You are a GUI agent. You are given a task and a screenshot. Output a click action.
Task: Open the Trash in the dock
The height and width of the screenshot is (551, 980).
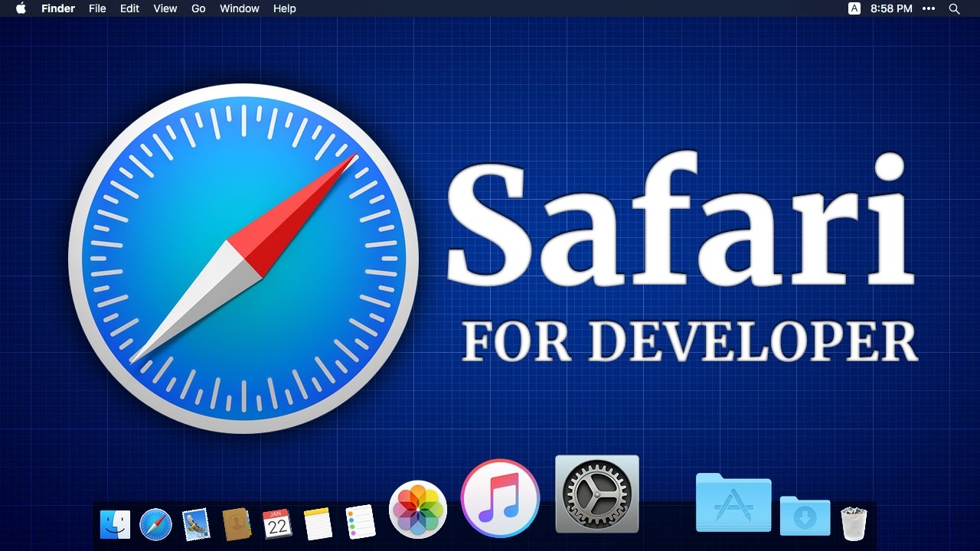pos(854,523)
